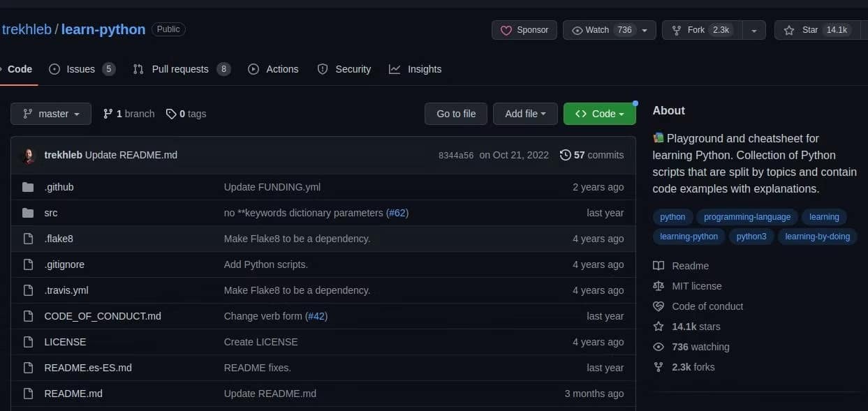Click the MIT license scales icon
This screenshot has height=411, width=868.
tap(658, 285)
